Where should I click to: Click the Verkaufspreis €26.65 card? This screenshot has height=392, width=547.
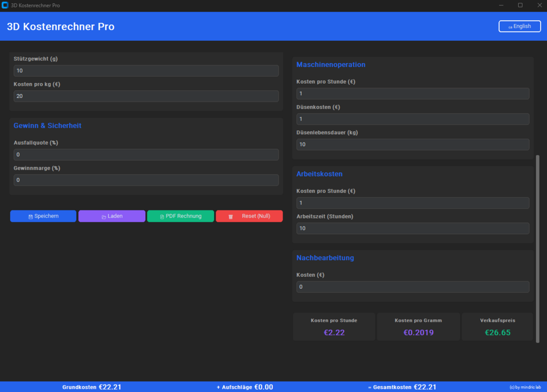pyautogui.click(x=497, y=327)
